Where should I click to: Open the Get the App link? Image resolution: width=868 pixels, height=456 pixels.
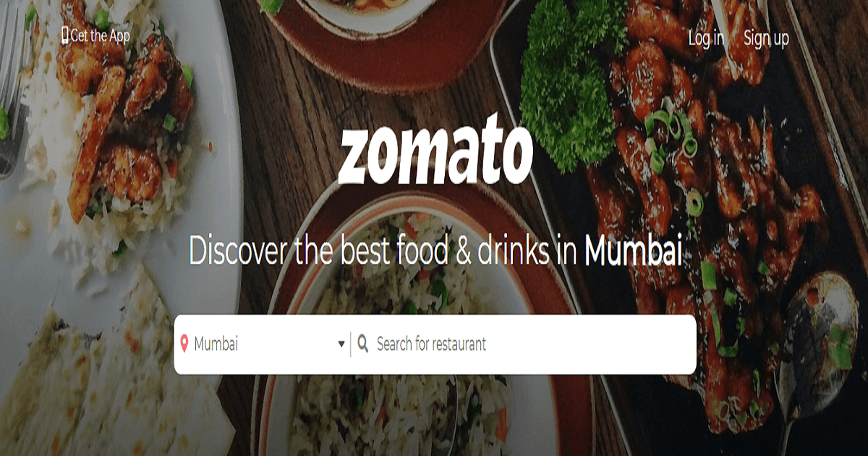(x=95, y=35)
